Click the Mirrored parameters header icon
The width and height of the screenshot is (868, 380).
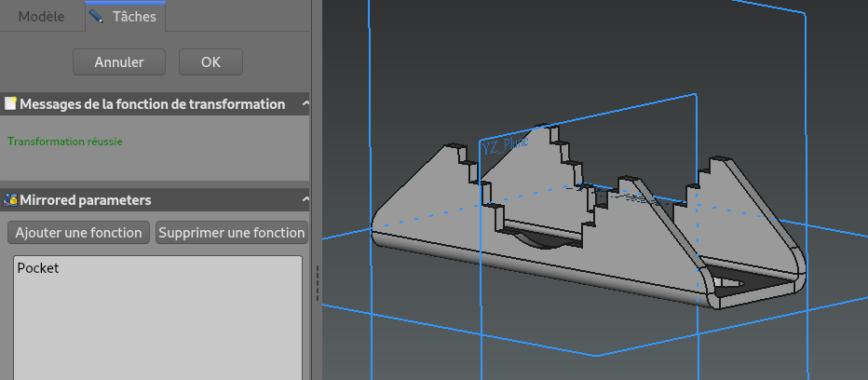pyautogui.click(x=10, y=200)
